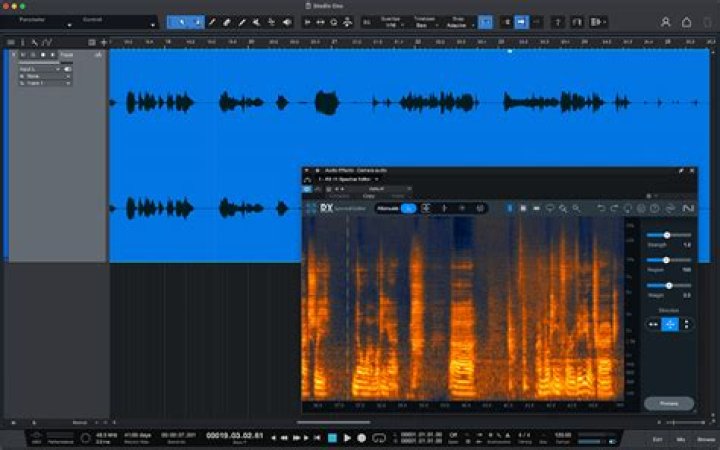Toggle Snap to grid button

485,22
